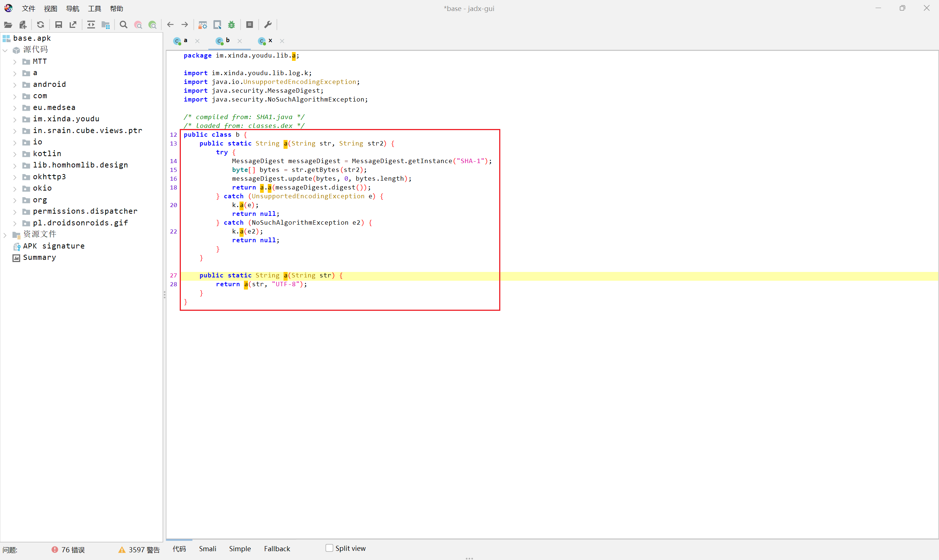Open the log viewer icon
The image size is (939, 560).
pyautogui.click(x=249, y=25)
